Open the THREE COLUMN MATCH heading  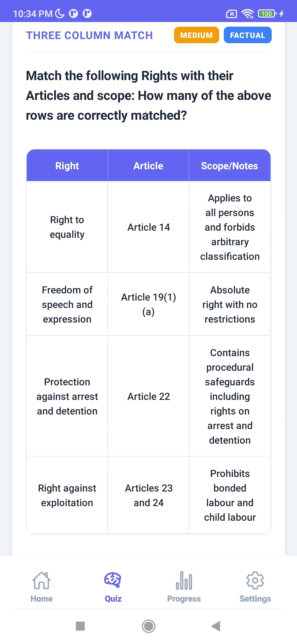coord(89,35)
